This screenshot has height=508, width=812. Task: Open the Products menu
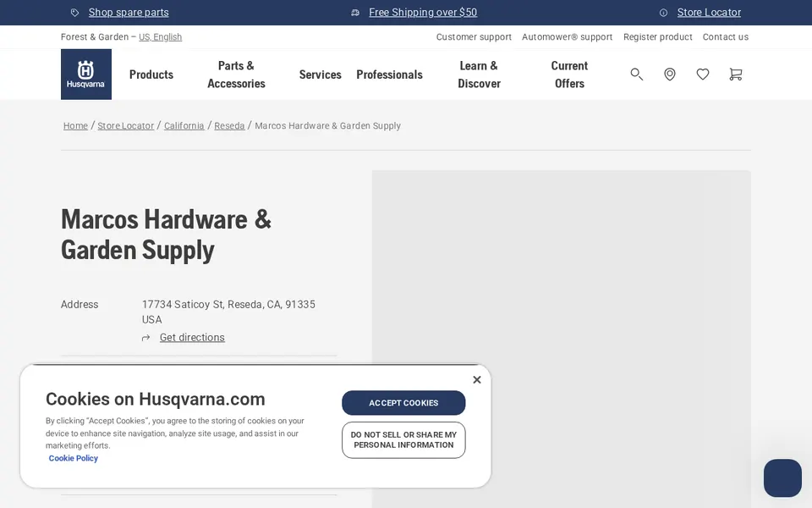click(151, 75)
